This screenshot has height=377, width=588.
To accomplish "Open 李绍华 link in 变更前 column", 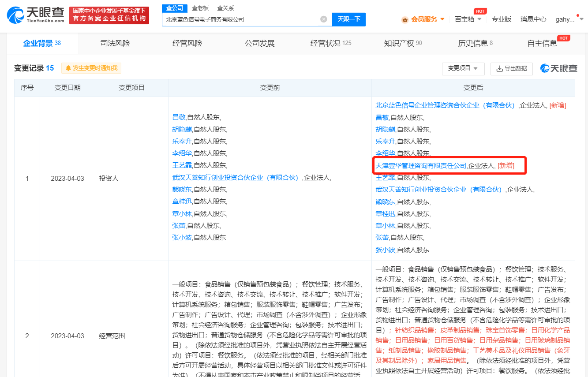I will pyautogui.click(x=182, y=153).
